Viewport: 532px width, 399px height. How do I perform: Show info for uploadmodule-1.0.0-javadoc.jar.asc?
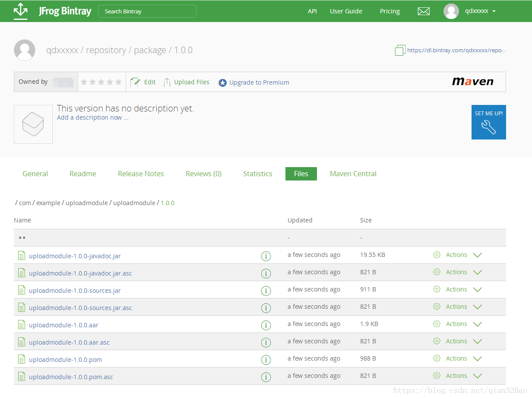click(266, 273)
